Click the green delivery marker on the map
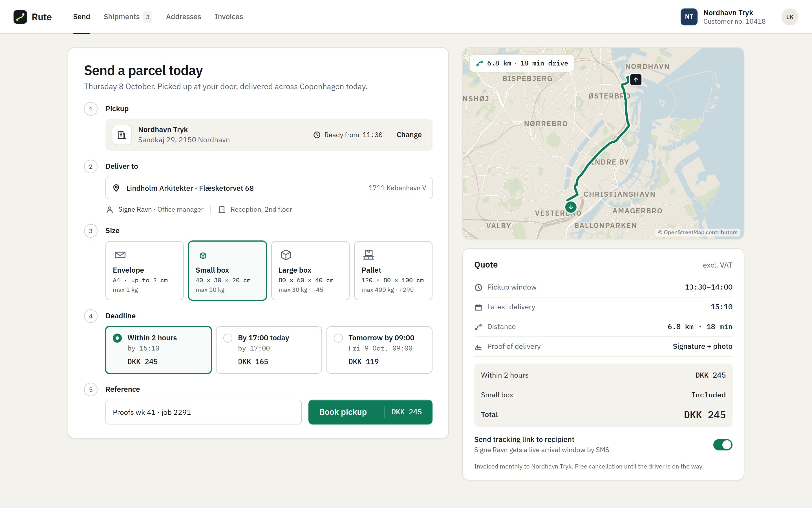This screenshot has height=508, width=812. [571, 207]
